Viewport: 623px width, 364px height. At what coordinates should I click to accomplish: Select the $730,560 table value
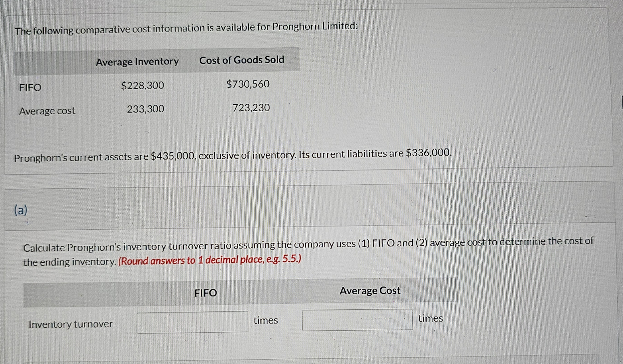(x=248, y=84)
